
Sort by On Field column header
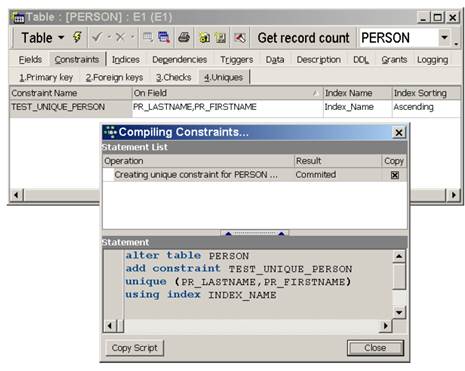[227, 93]
